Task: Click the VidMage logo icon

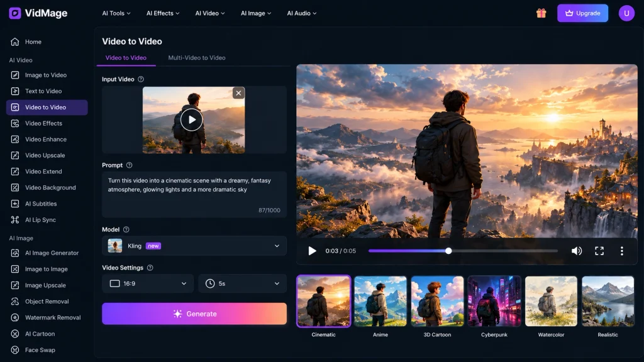Action: [15, 13]
